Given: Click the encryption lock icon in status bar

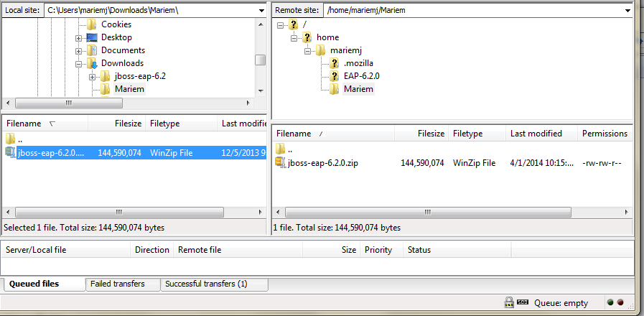Looking at the screenshot, I should point(509,303).
